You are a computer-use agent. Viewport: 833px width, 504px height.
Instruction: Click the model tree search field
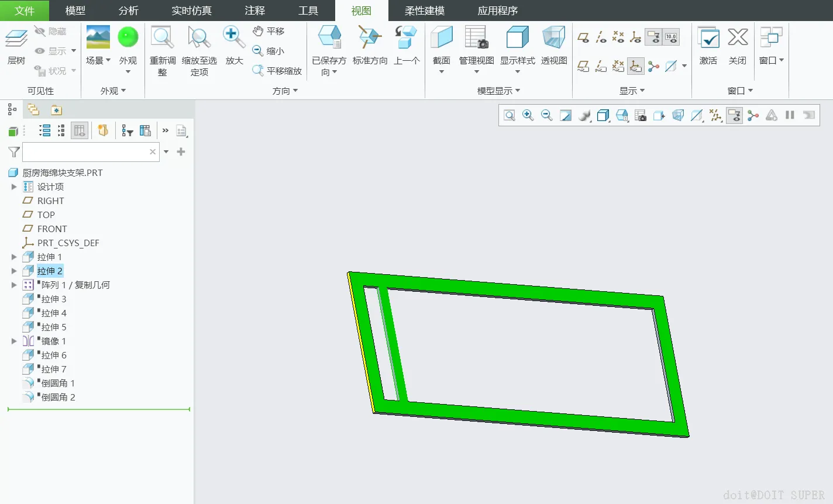tap(91, 152)
